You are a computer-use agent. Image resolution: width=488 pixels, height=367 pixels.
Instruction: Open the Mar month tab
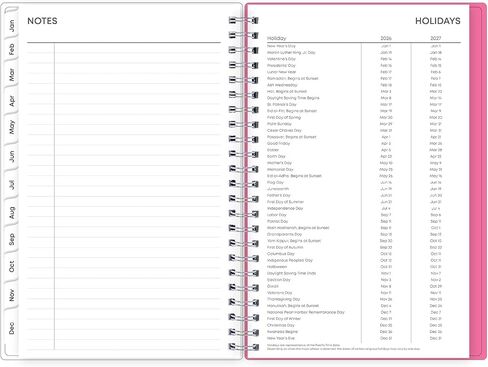12,75
